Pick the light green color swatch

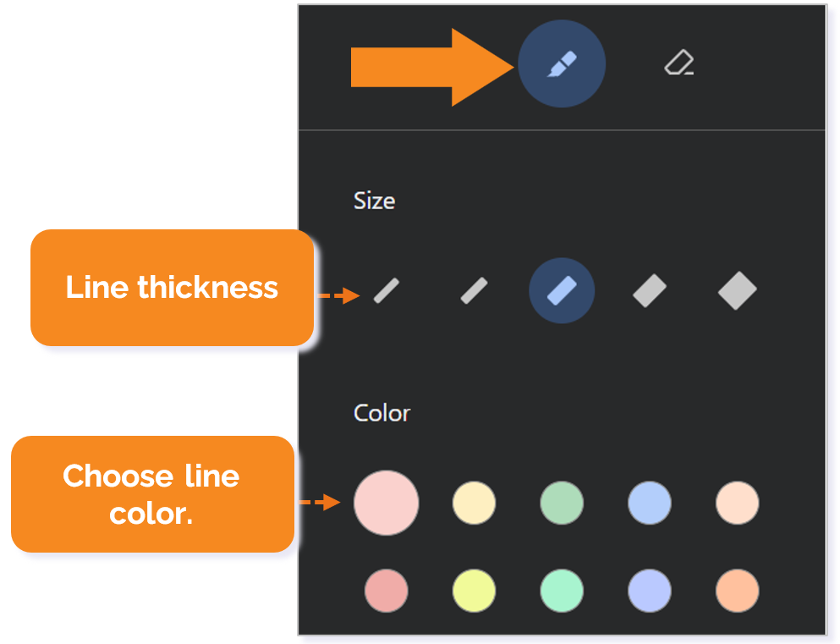tap(562, 503)
